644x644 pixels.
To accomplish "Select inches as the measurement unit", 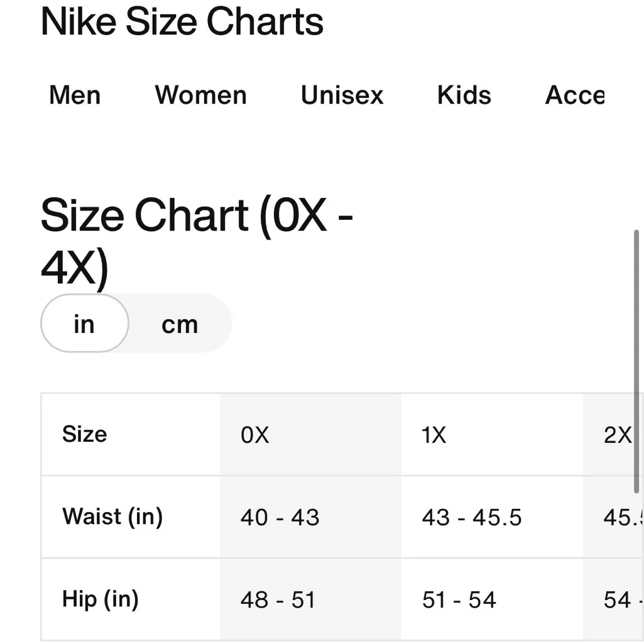I will tap(84, 323).
